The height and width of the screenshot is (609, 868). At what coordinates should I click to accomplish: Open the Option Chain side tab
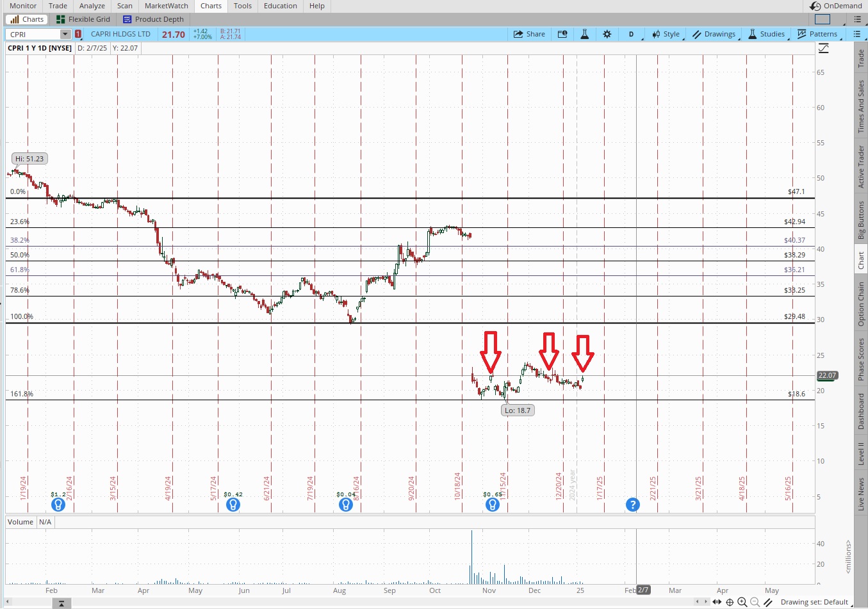click(x=861, y=304)
